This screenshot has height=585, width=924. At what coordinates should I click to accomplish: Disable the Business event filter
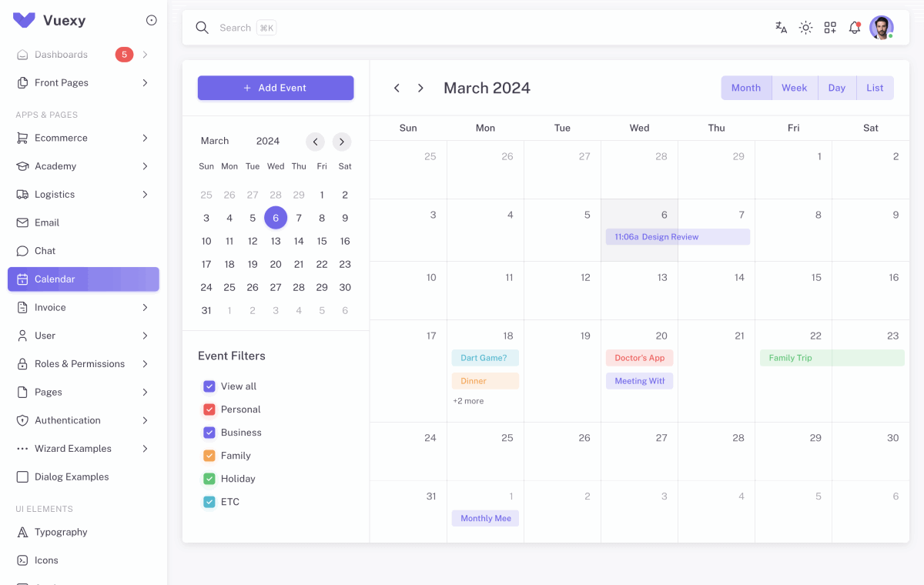(x=209, y=432)
